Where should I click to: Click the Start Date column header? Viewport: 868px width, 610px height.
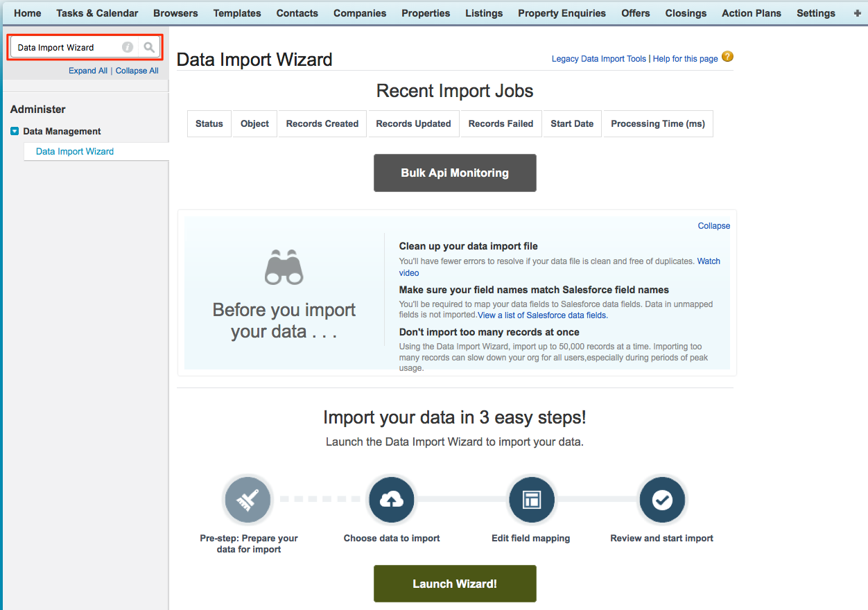[572, 123]
